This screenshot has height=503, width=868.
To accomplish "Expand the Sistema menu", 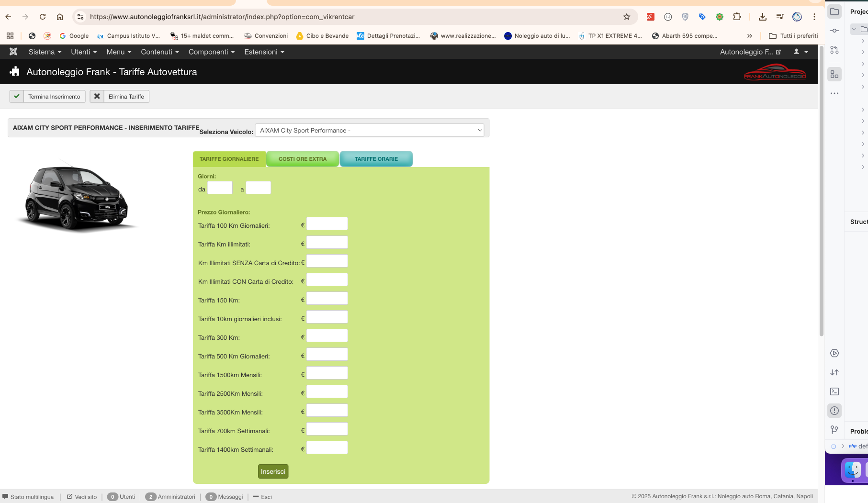I will (x=45, y=52).
